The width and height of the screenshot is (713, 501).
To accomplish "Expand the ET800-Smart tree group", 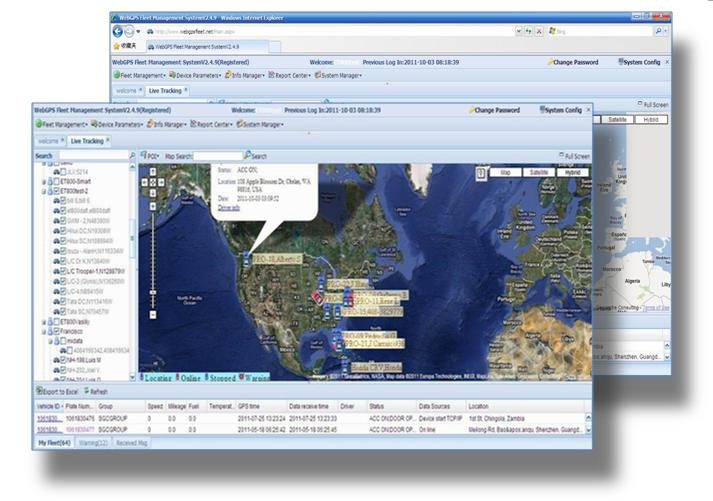I will click(x=44, y=182).
